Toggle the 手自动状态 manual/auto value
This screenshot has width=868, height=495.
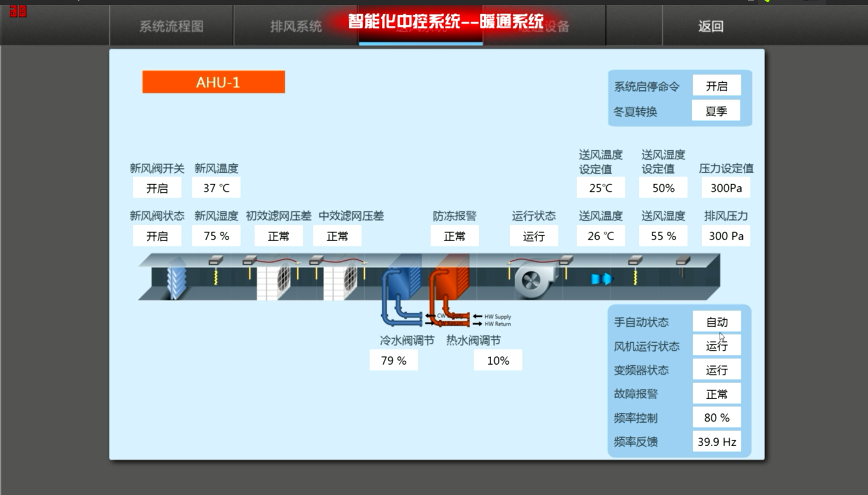click(x=716, y=322)
